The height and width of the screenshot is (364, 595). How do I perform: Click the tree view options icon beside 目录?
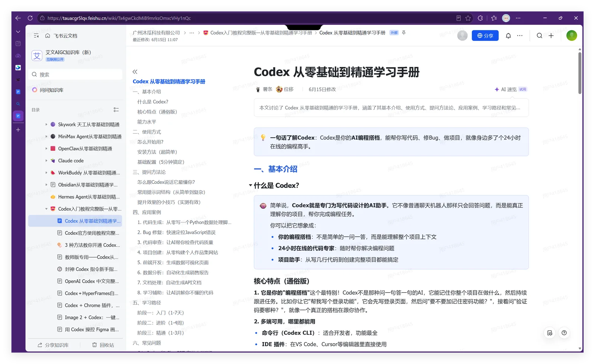click(116, 110)
